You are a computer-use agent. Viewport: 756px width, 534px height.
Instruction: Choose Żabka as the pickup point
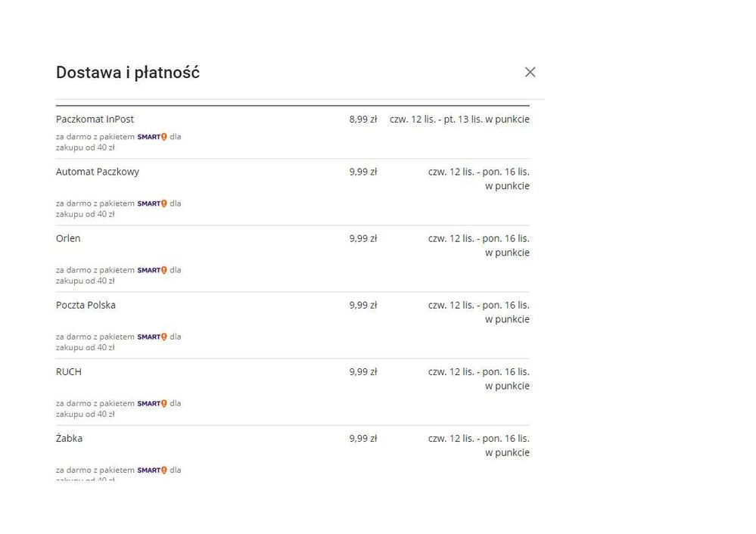point(69,439)
